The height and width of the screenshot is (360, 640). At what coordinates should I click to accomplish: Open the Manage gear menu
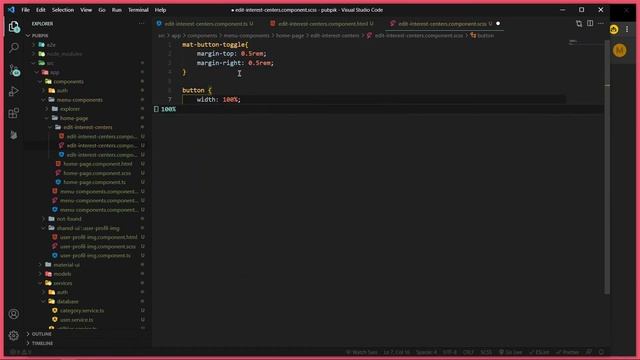point(14,335)
